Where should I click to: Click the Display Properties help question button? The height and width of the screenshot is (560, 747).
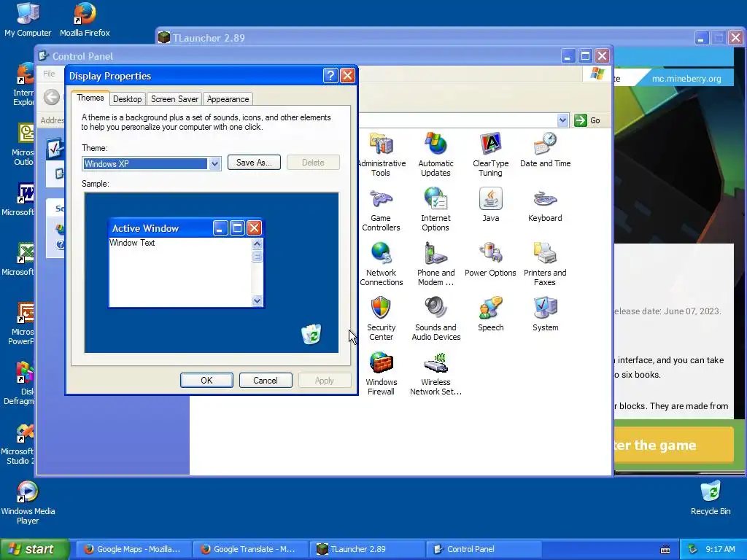[330, 75]
